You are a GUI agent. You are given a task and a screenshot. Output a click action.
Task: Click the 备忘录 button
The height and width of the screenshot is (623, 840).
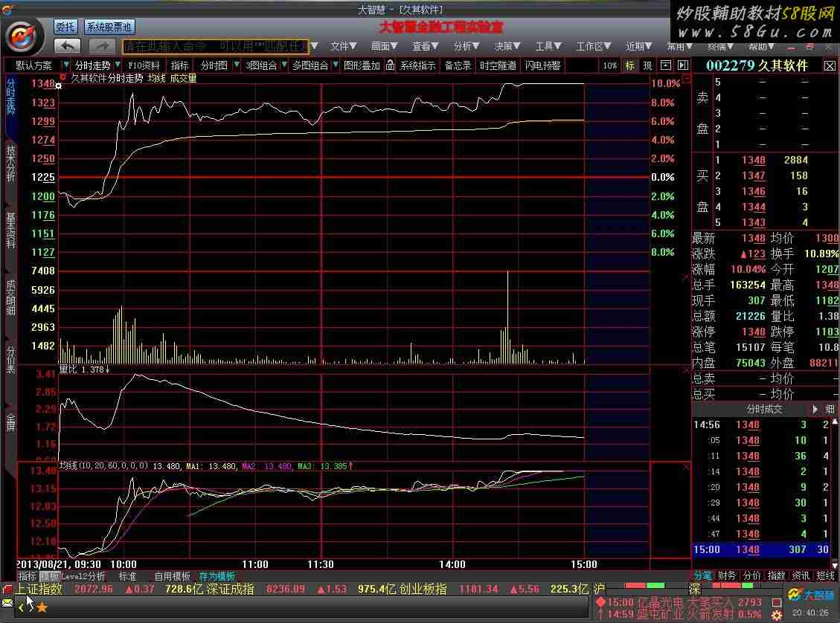458,65
